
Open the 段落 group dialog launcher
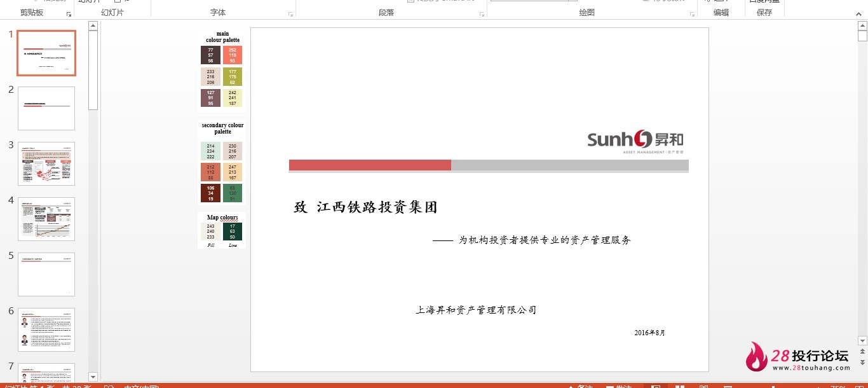click(x=481, y=14)
